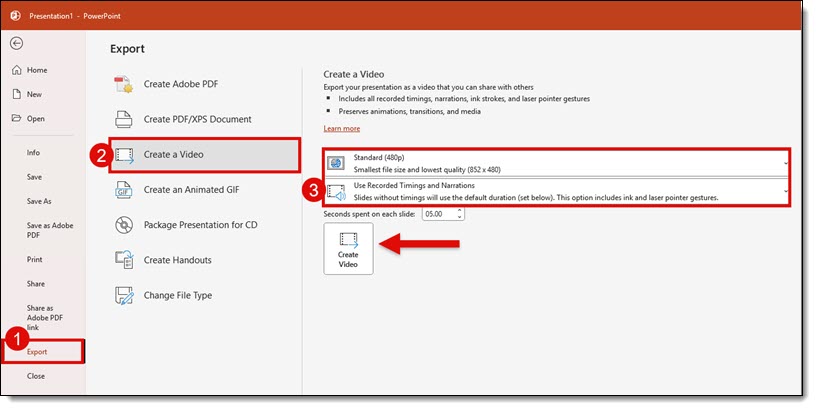Follow the Learn more link

[x=342, y=129]
